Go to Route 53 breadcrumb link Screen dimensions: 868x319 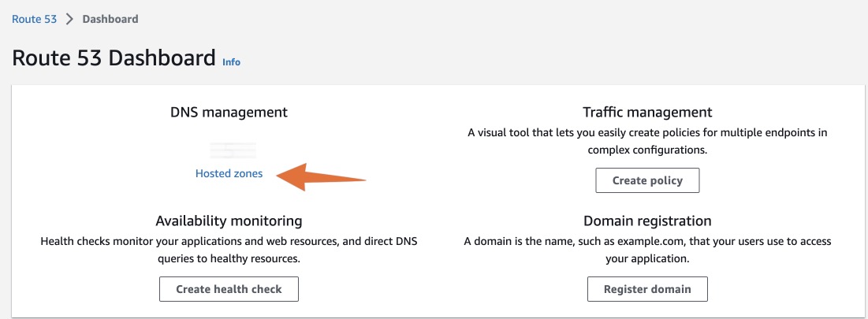pos(35,19)
